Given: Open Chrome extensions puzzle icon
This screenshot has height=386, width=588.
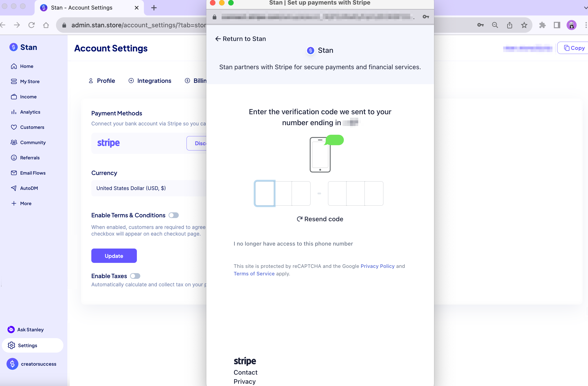Looking at the screenshot, I should coord(542,25).
